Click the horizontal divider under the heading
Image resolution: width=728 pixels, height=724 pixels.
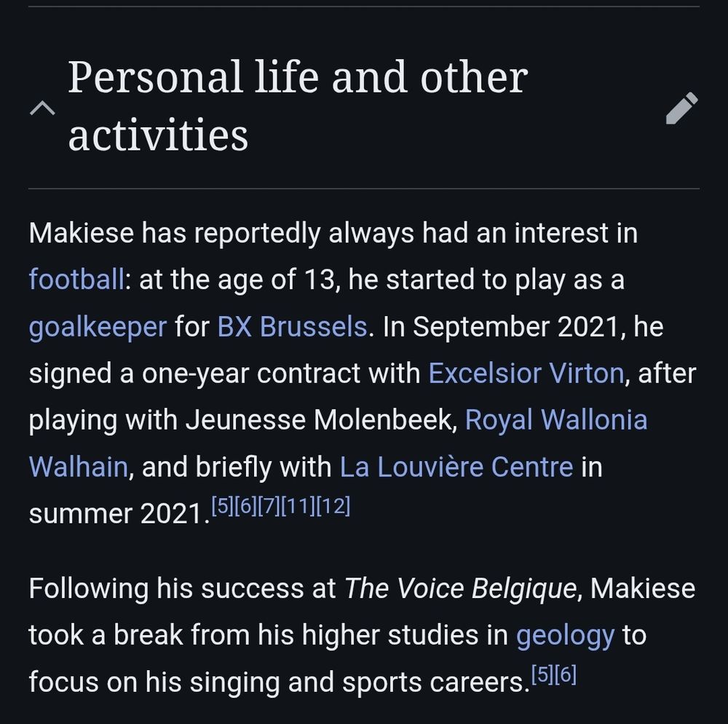(x=364, y=189)
